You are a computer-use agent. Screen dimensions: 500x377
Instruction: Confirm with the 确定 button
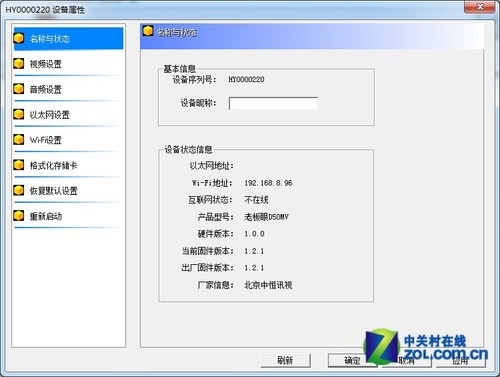pyautogui.click(x=352, y=360)
